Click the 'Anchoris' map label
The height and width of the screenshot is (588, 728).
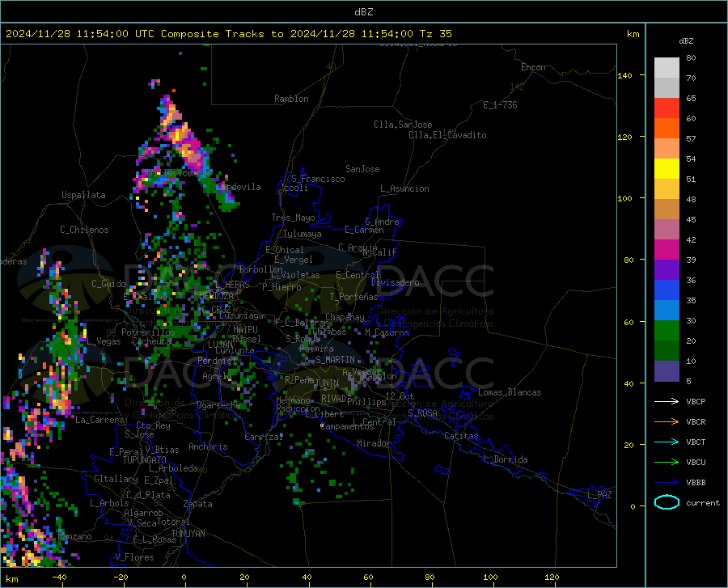[208, 446]
